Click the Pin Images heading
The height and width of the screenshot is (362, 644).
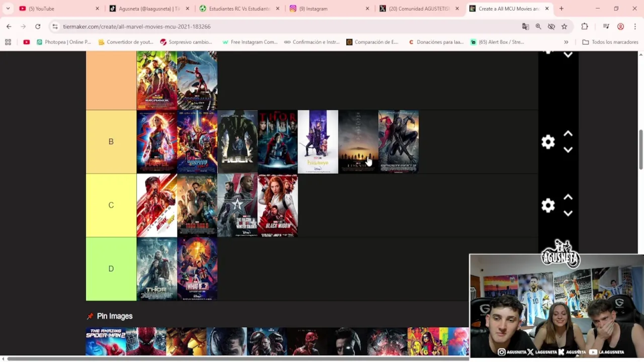point(115,316)
